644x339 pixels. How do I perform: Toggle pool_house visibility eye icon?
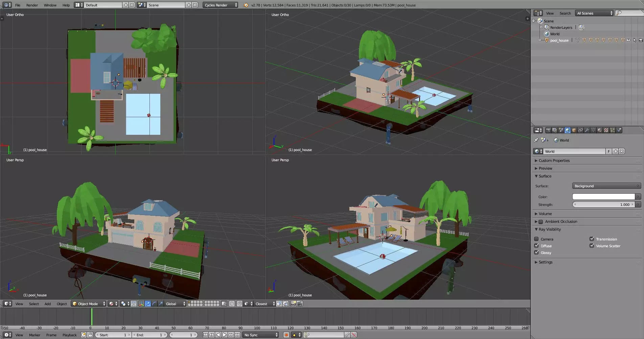(x=628, y=40)
